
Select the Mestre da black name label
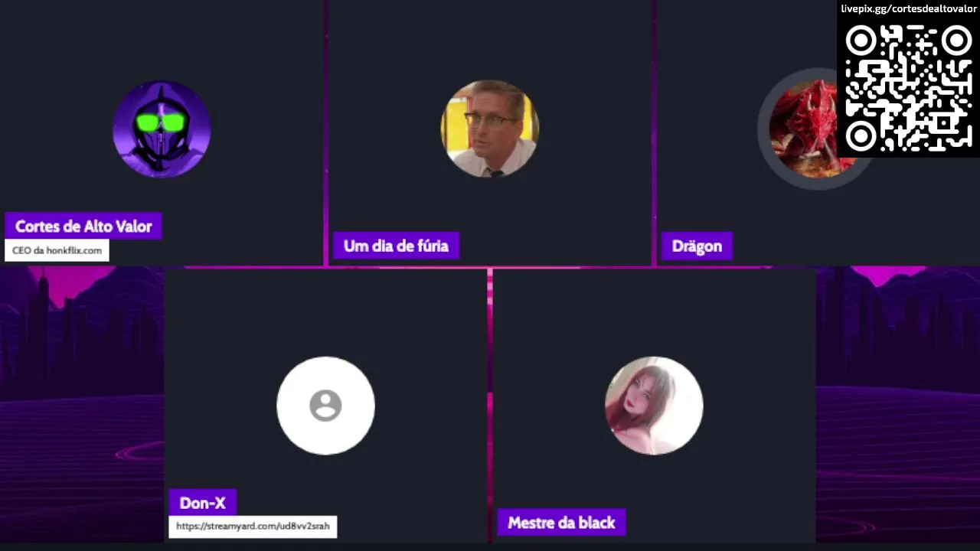pos(561,523)
